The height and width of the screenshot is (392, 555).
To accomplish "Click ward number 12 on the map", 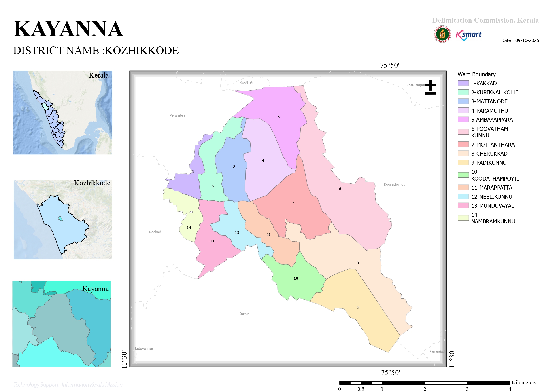I will pos(237,233).
